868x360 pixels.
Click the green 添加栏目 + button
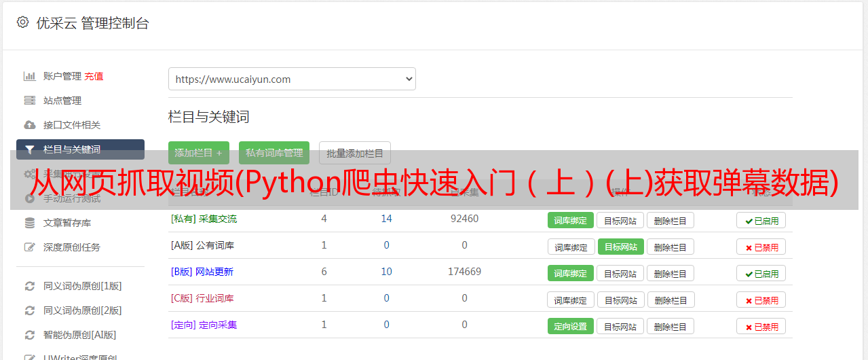(x=199, y=153)
